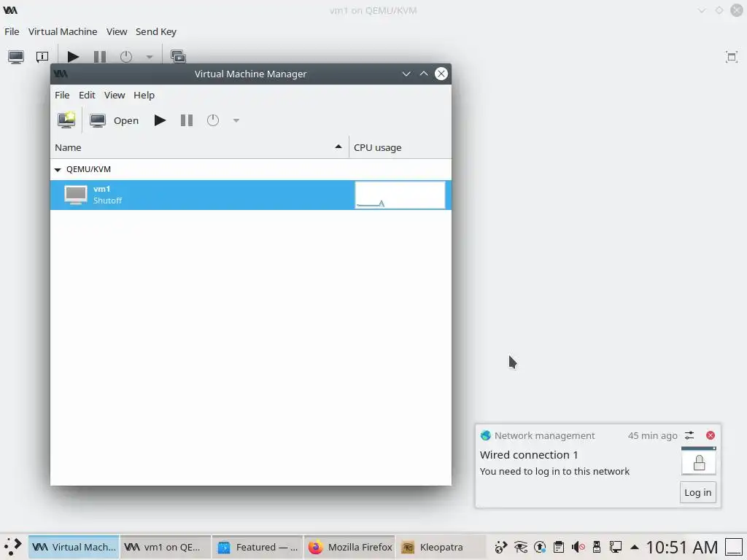Open wired network connection tray icon

tap(616, 547)
